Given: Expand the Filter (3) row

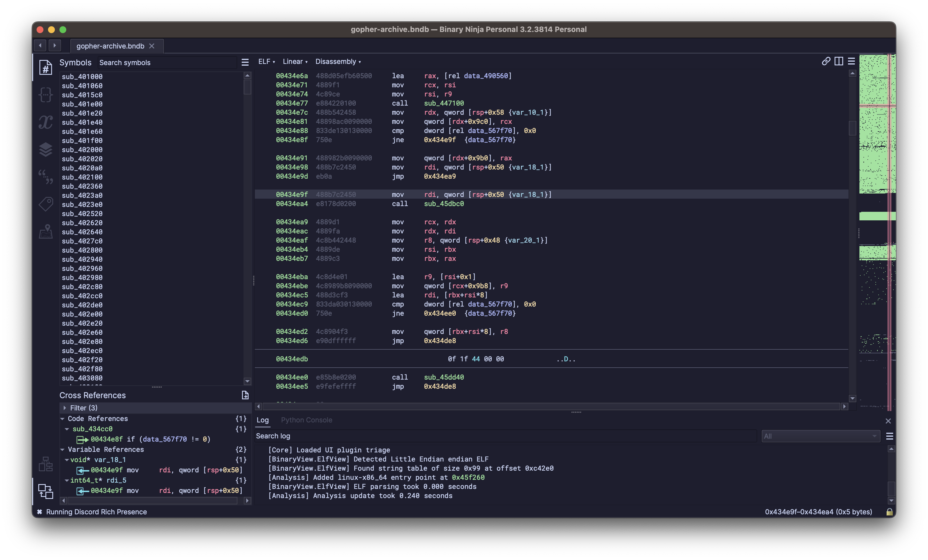Looking at the screenshot, I should [65, 408].
